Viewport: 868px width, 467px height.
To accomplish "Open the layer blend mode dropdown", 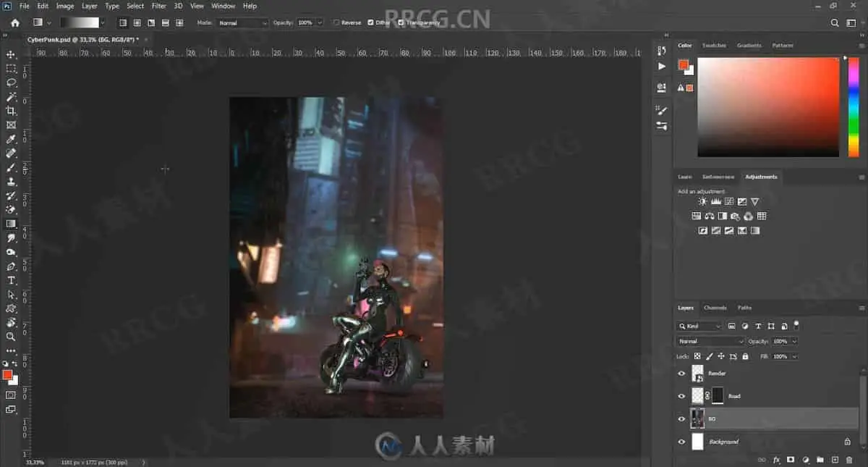I will [x=710, y=341].
